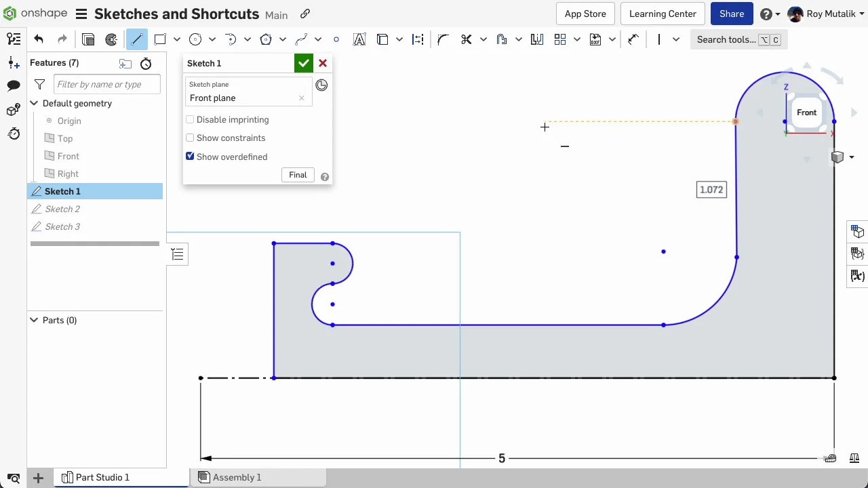Select the Mirror tool

[536, 39]
